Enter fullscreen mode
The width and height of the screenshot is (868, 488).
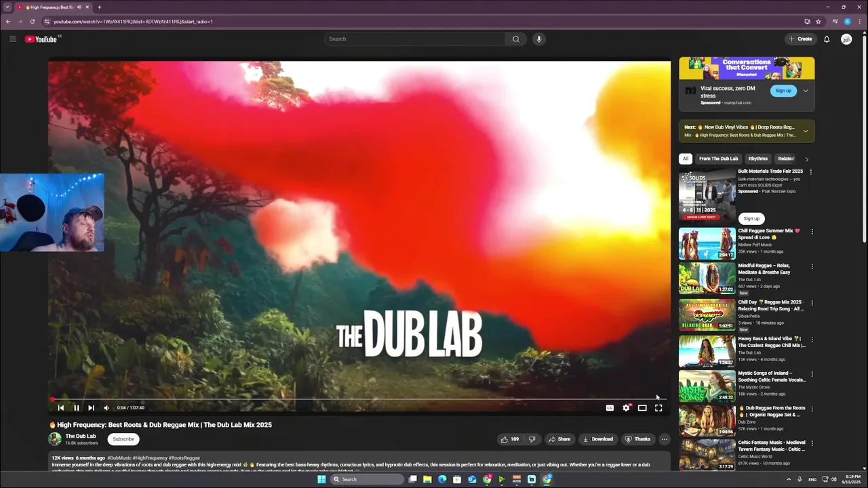(658, 408)
